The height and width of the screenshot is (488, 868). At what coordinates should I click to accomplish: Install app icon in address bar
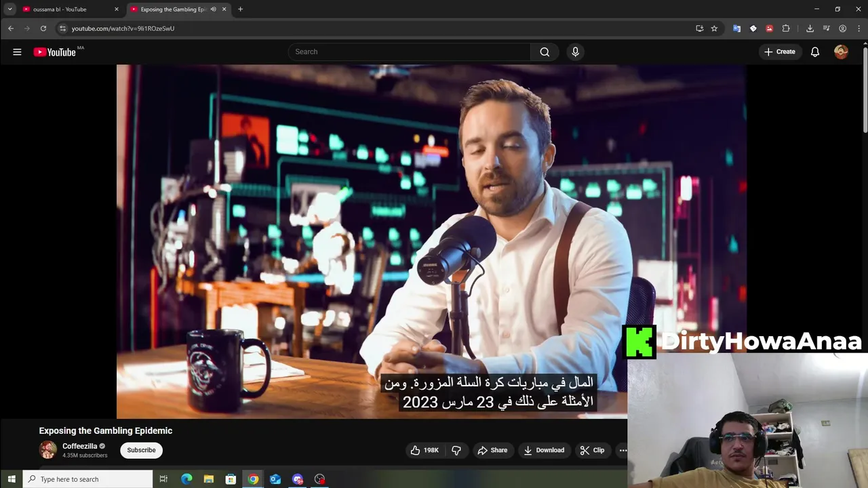(x=699, y=28)
